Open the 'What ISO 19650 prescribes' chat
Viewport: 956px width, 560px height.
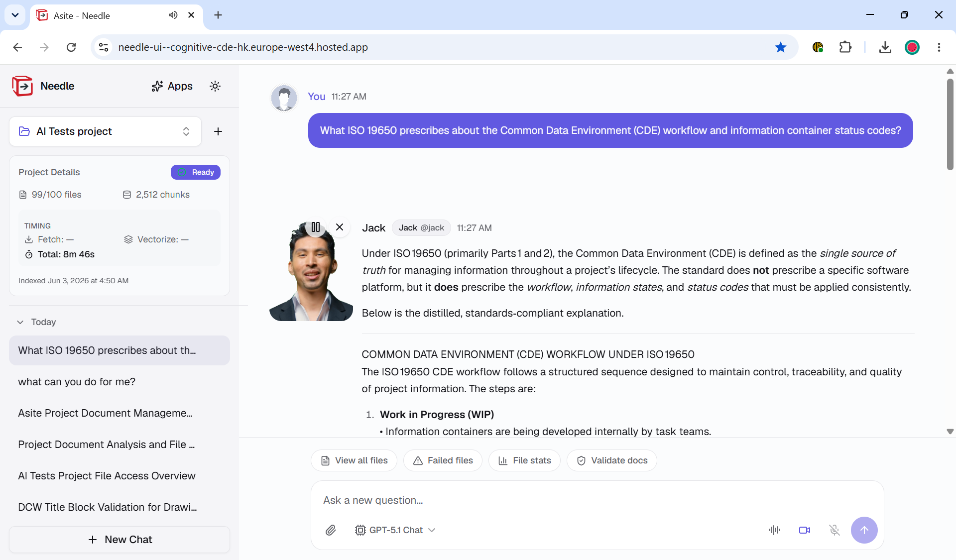(119, 350)
